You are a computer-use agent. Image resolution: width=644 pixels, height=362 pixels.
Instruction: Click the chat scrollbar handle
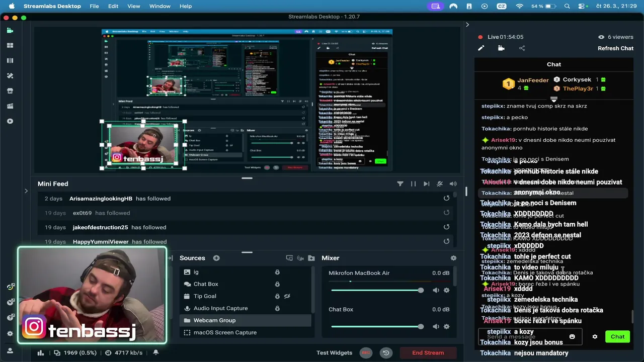[632, 318]
